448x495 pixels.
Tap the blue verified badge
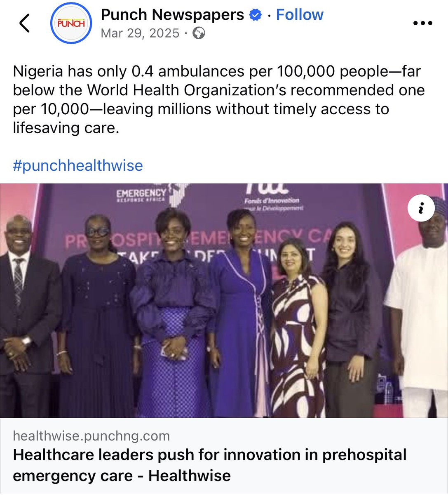pyautogui.click(x=256, y=15)
